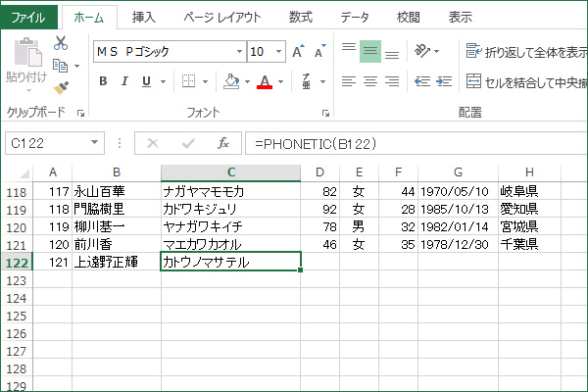The width and height of the screenshot is (588, 392).
Task: Open the Name Box dropdown
Action: tap(94, 142)
